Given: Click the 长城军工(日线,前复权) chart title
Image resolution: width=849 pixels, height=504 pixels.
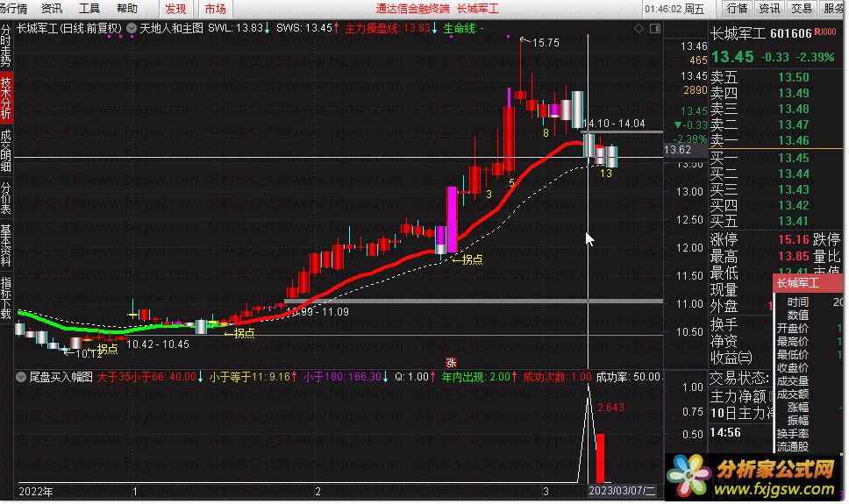Looking at the screenshot, I should (69, 28).
